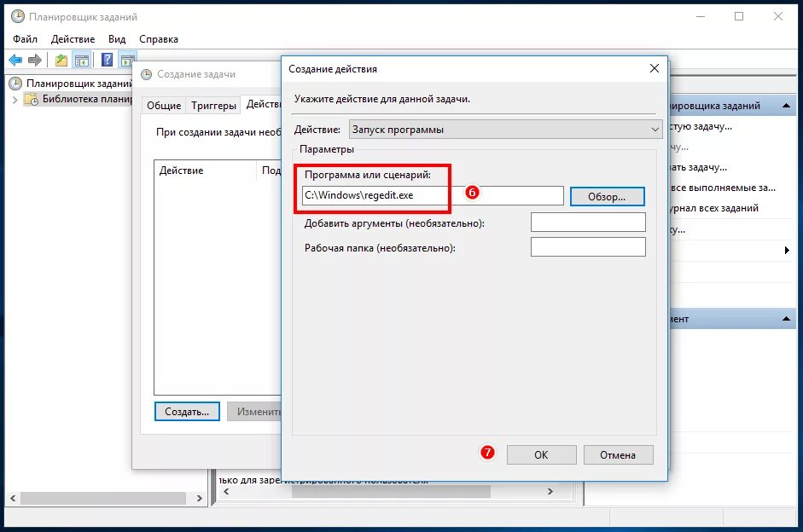The width and height of the screenshot is (803, 532).
Task: Click the Forward arrow toolbar icon
Action: click(35, 61)
